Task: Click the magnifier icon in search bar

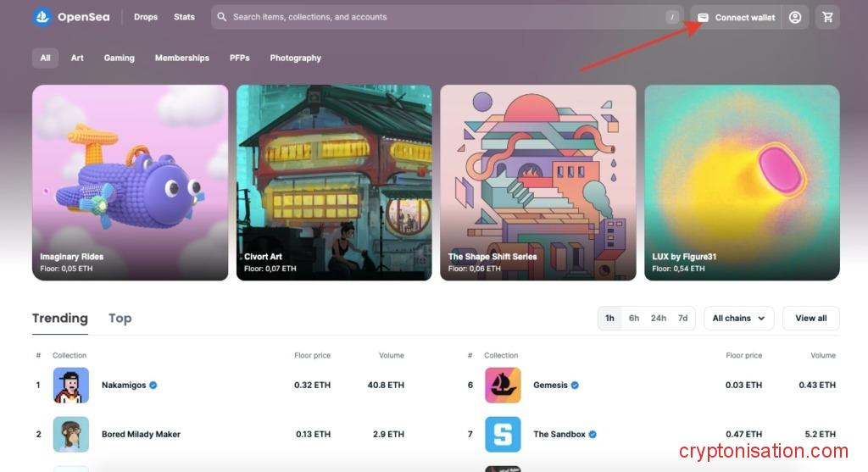Action: tap(222, 17)
